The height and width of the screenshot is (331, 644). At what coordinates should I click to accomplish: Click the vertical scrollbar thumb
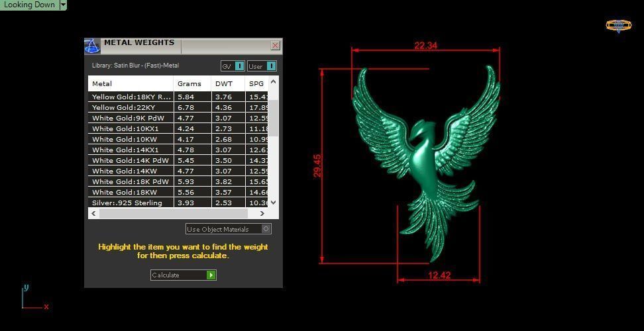point(274,118)
